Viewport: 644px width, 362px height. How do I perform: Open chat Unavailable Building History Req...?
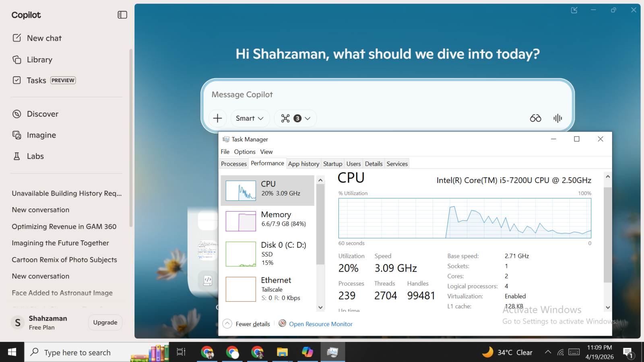pyautogui.click(x=67, y=193)
